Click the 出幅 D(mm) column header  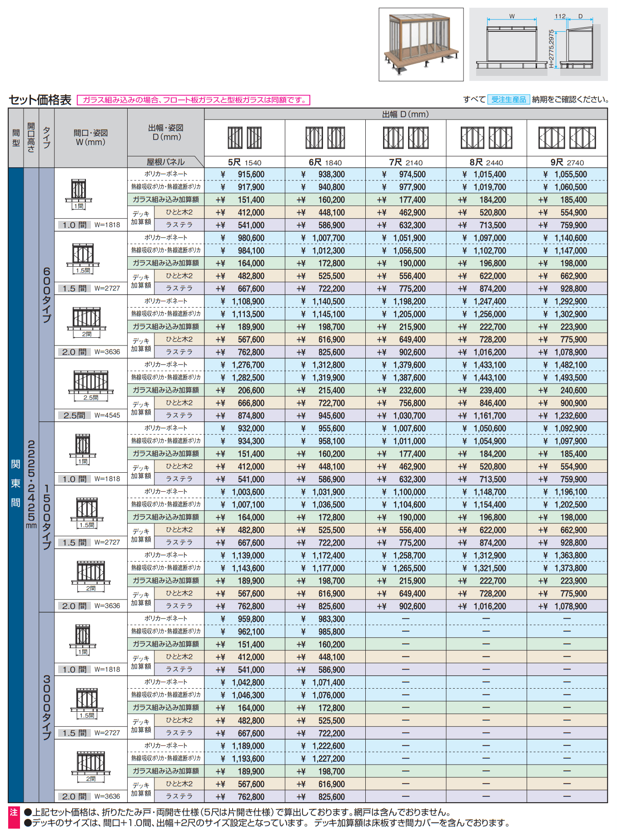click(405, 114)
